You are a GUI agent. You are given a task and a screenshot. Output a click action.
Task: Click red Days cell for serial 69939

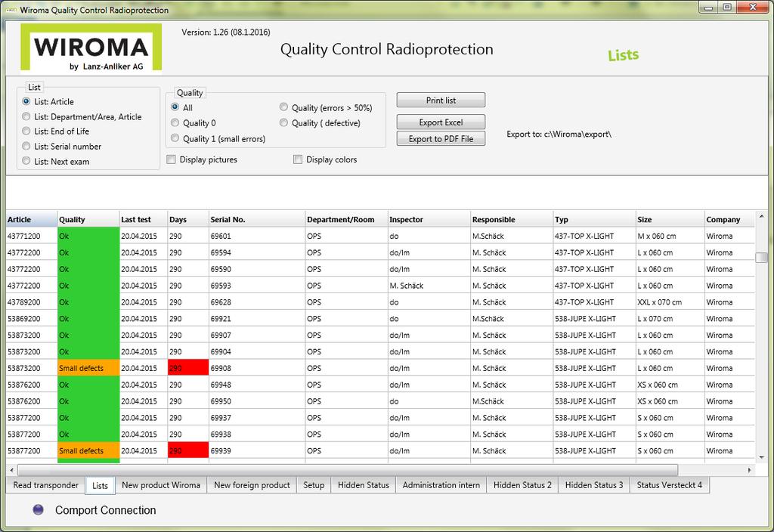point(188,450)
